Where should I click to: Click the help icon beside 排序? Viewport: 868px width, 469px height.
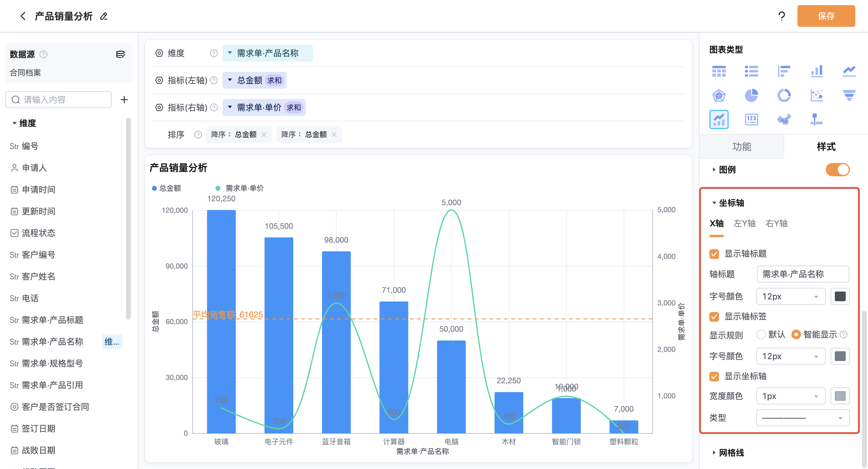(198, 135)
